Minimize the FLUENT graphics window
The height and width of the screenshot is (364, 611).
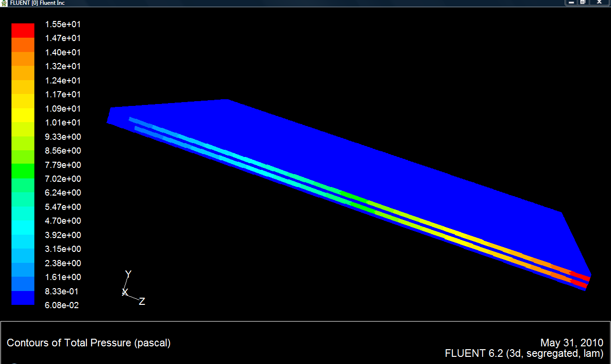click(x=571, y=2)
